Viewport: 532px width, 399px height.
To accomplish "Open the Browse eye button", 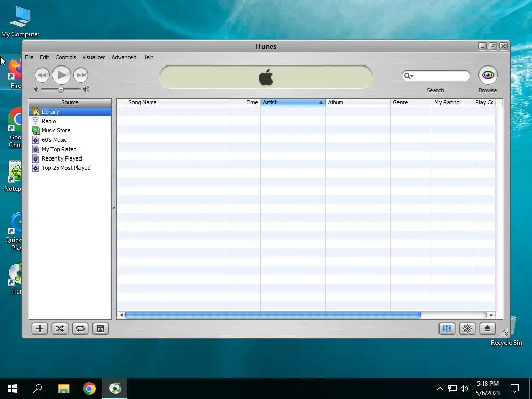I will (488, 75).
